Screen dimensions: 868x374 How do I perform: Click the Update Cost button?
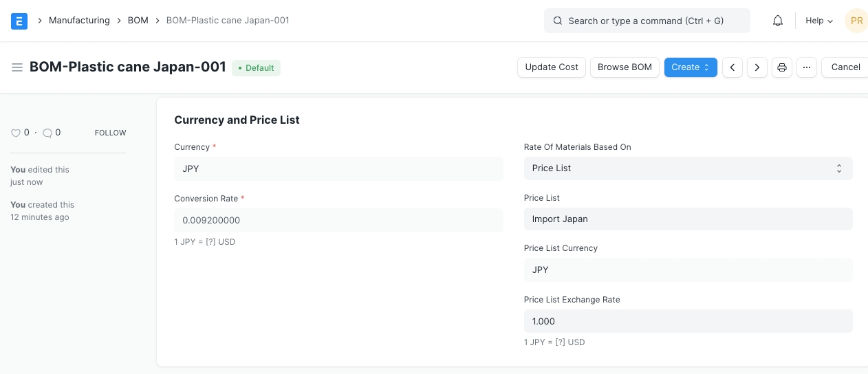tap(552, 67)
